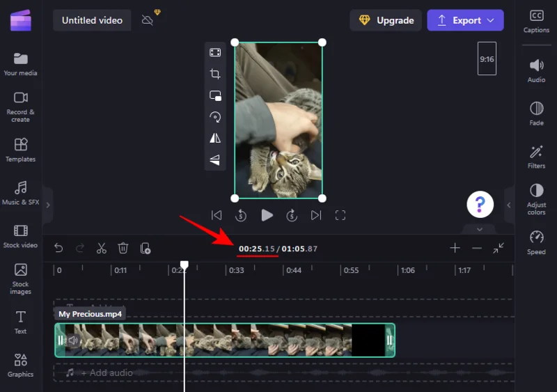Open the Text panel

click(21, 322)
